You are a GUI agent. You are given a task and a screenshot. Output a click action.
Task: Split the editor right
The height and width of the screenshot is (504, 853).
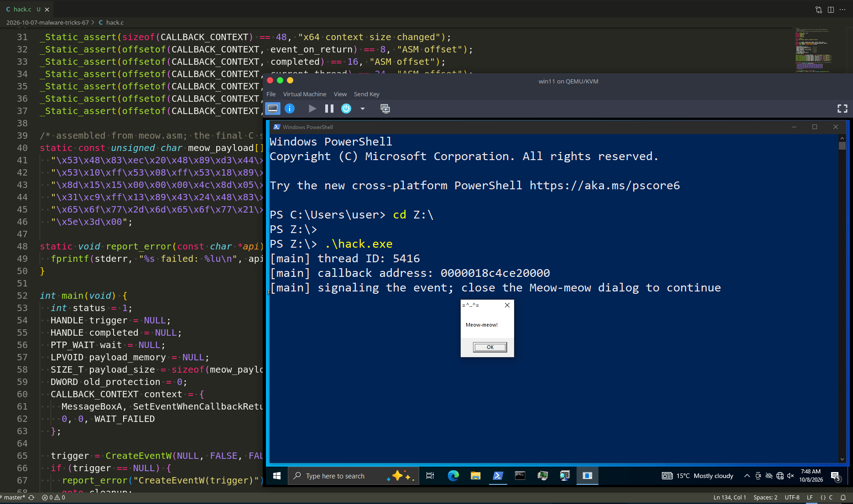[x=831, y=9]
